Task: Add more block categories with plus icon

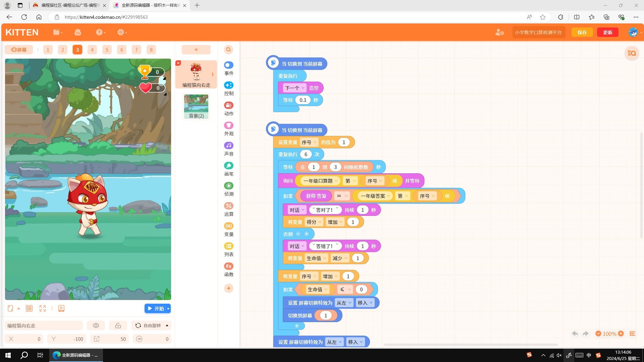Action: click(229, 288)
